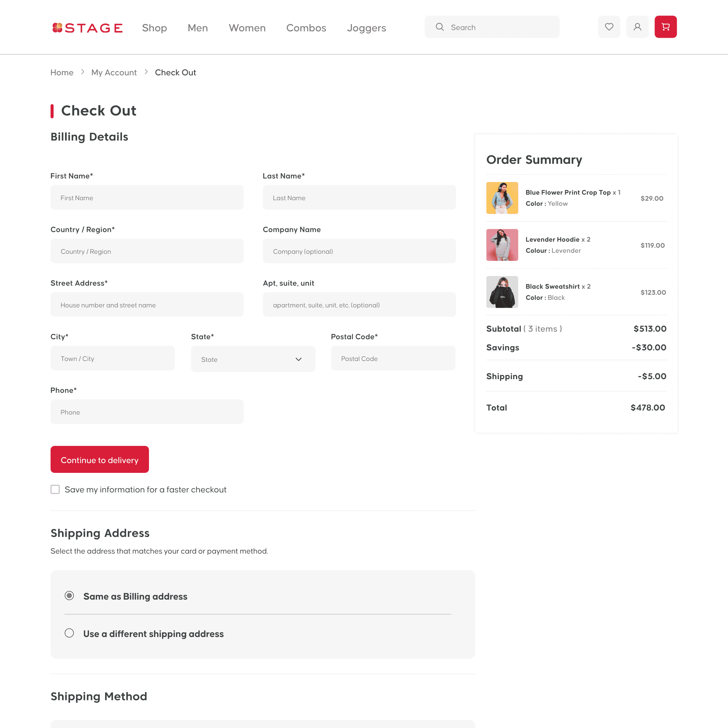Screen dimensions: 728x728
Task: Expand the State dropdown
Action: click(252, 359)
